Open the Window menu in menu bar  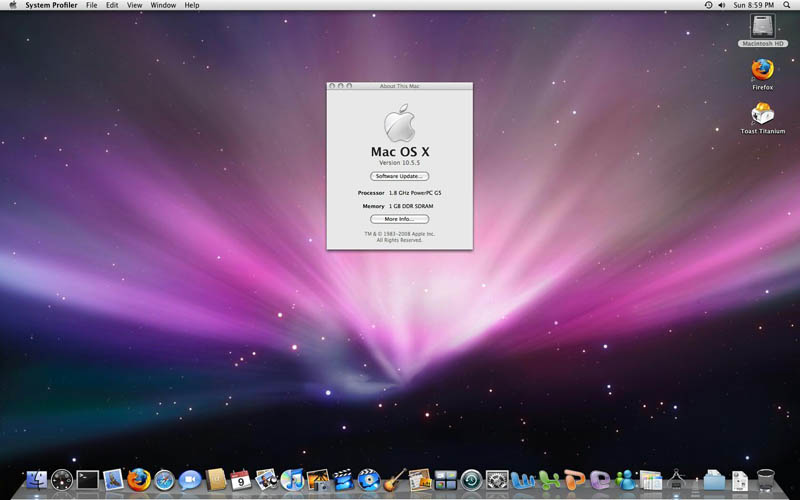coord(163,5)
